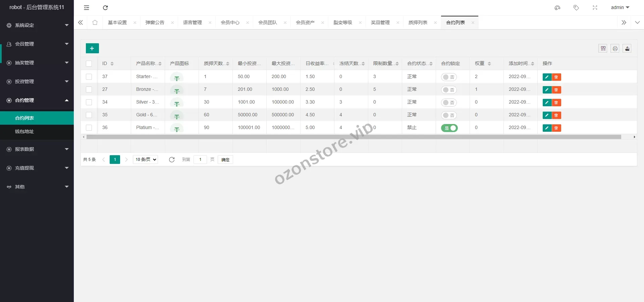Viewport: 644px width, 302px height.
Task: Open the 10 条/页 page size dropdown
Action: pyautogui.click(x=146, y=160)
